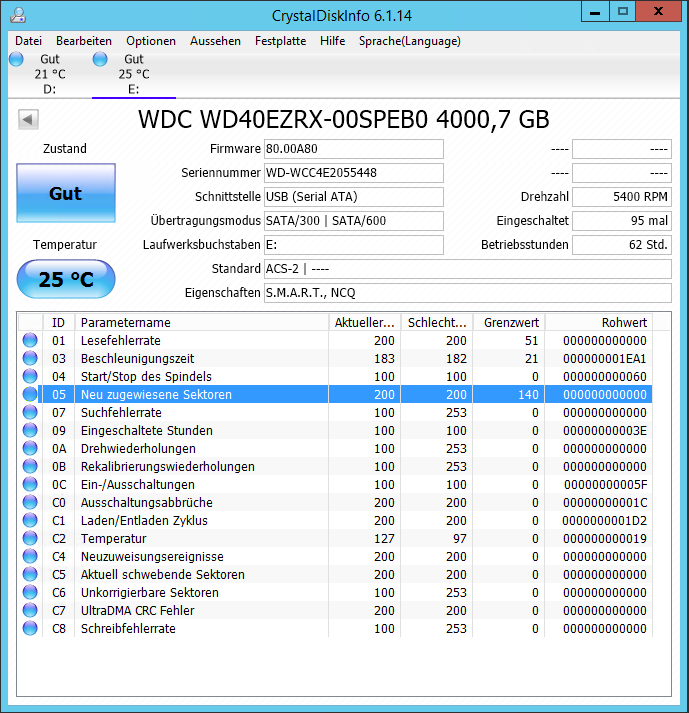The image size is (689, 713).
Task: Click status orb of Ein-/Ausschaltungen row
Action: tap(30, 484)
